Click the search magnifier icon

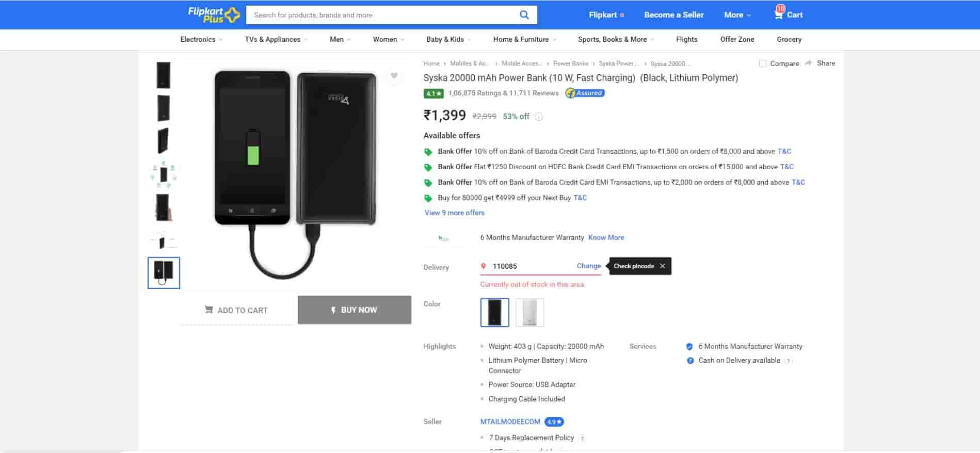coord(524,15)
